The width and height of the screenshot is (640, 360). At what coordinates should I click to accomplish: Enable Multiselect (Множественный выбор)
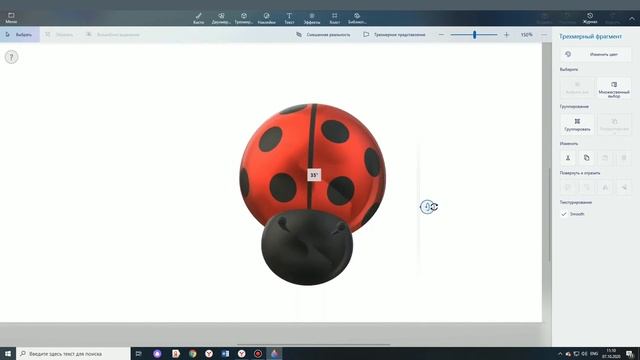click(x=614, y=89)
